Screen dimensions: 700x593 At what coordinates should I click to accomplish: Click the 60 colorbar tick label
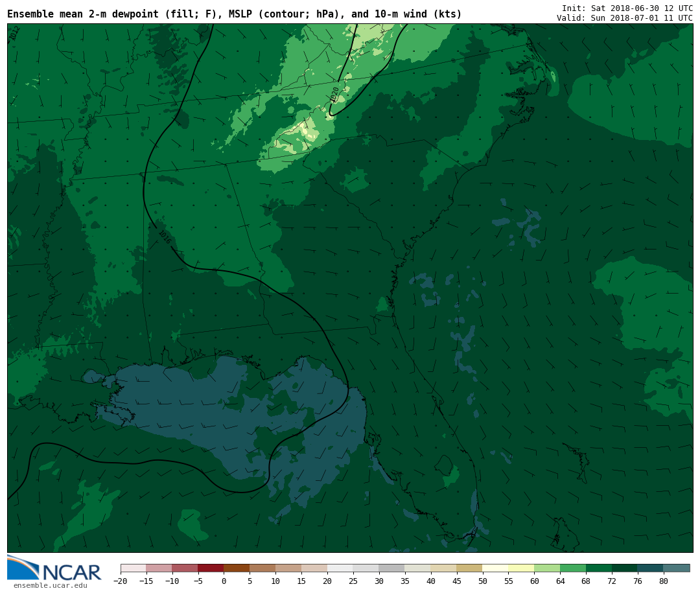(534, 581)
